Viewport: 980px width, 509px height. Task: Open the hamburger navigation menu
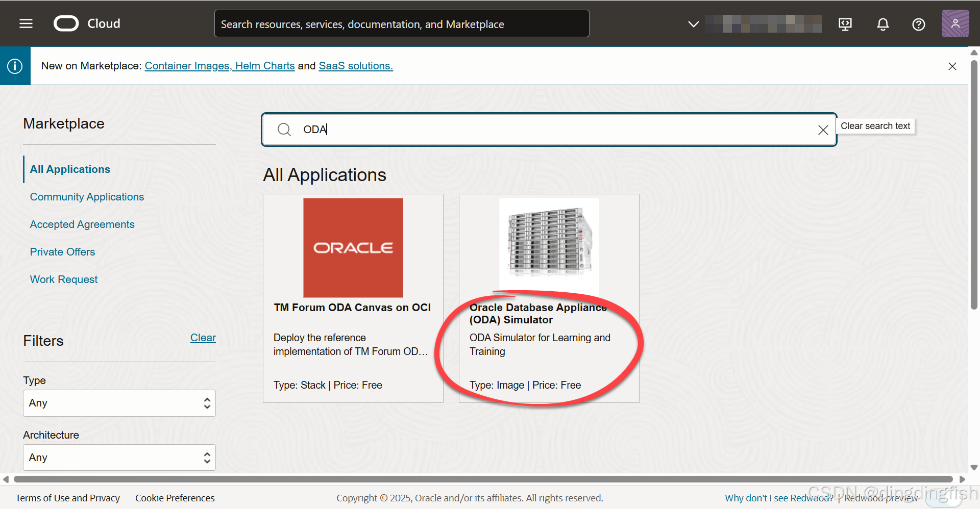click(26, 23)
